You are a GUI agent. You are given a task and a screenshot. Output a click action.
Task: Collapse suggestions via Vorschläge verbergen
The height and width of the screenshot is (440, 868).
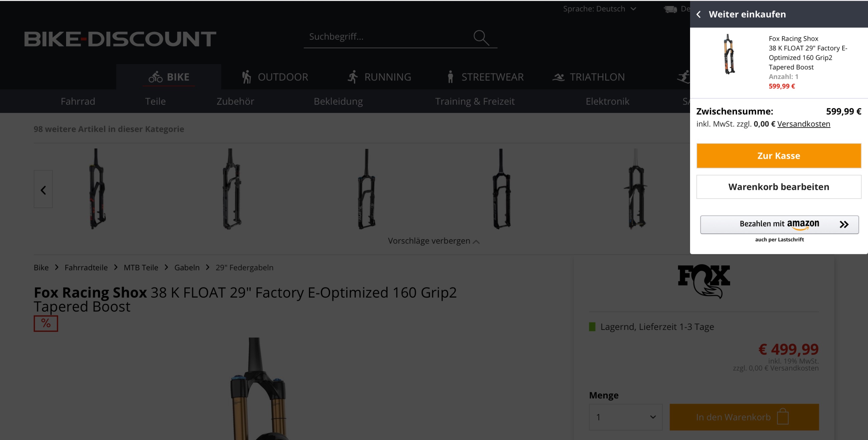click(434, 241)
